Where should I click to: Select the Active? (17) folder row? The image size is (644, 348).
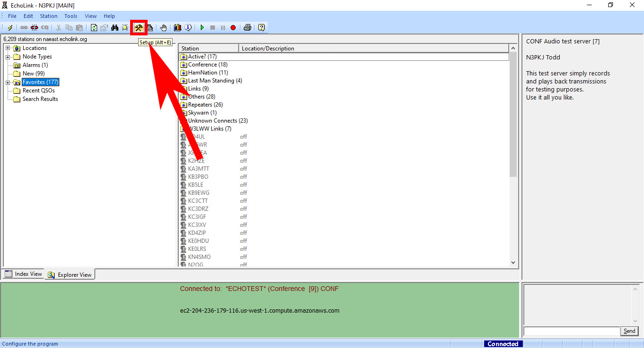click(344, 57)
